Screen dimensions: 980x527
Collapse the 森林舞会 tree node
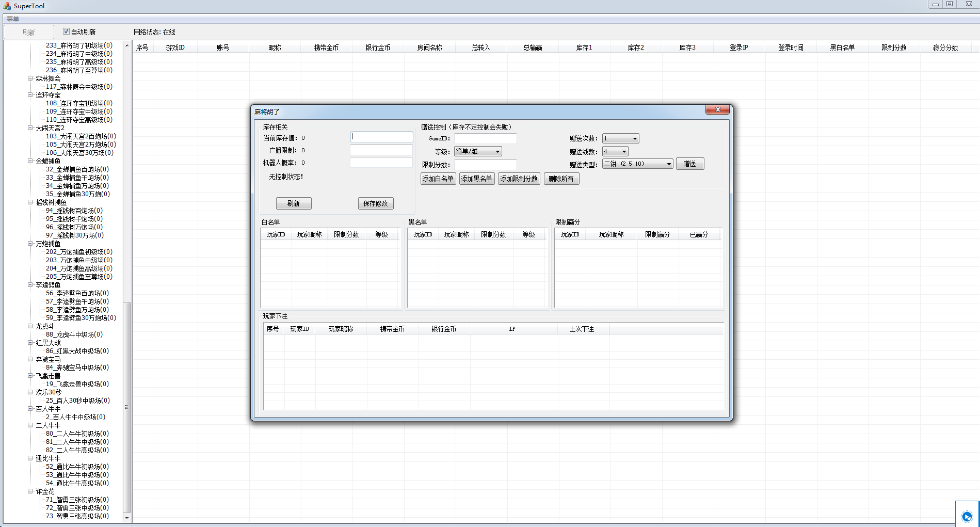click(x=30, y=78)
